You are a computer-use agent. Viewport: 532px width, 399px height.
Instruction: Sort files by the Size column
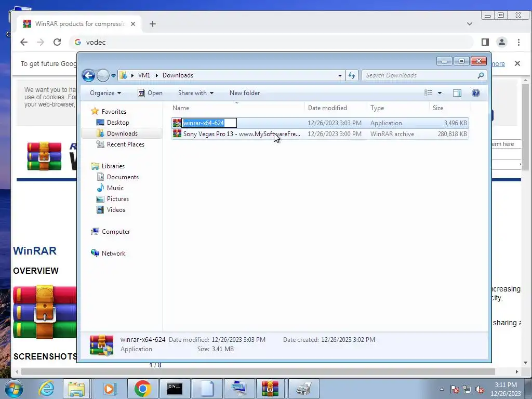pyautogui.click(x=450, y=108)
